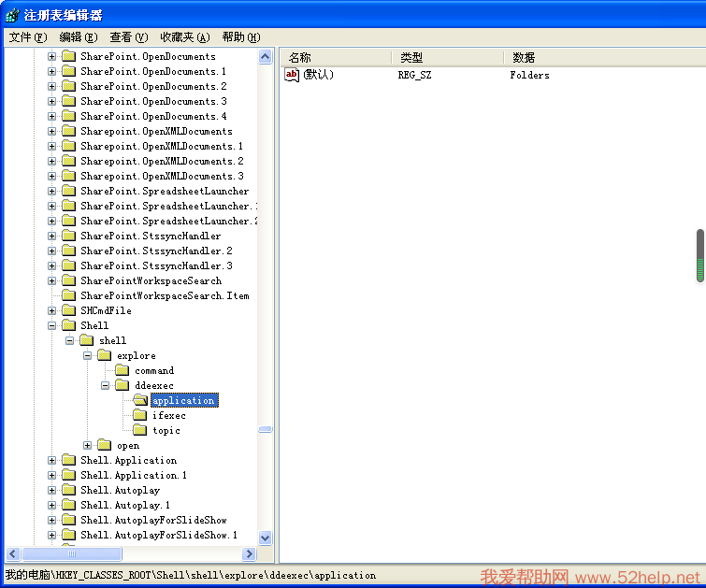Screen dimensions: 706x588
Task: Click the folder icon next to topic
Action: coord(140,430)
